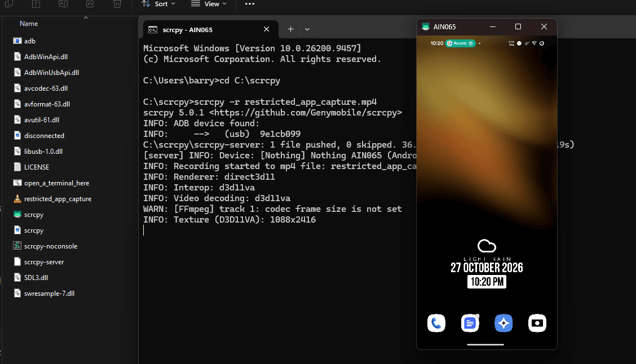Viewport: 636px width, 364px height.
Task: Select the scrcpy file with green Android icon
Action: [x=28, y=215]
